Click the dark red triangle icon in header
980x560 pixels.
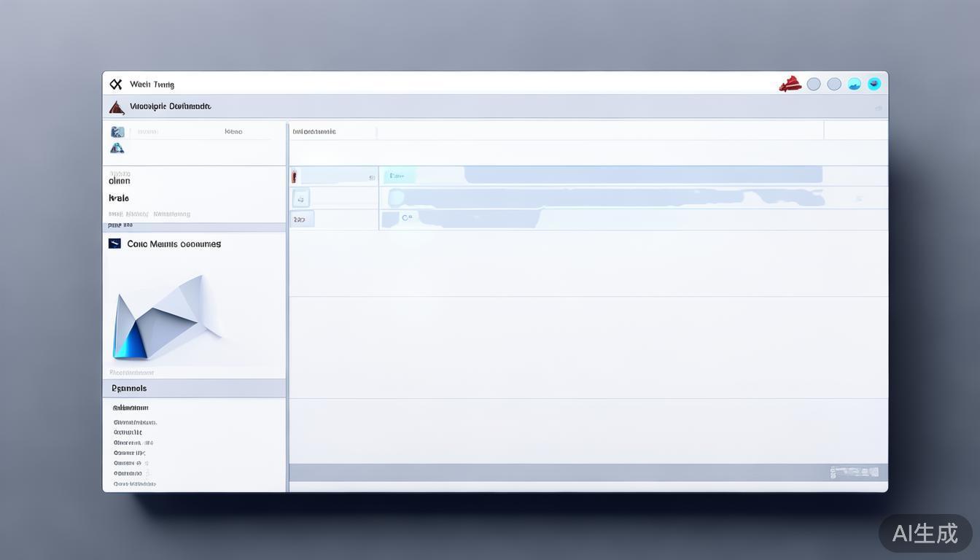point(116,107)
